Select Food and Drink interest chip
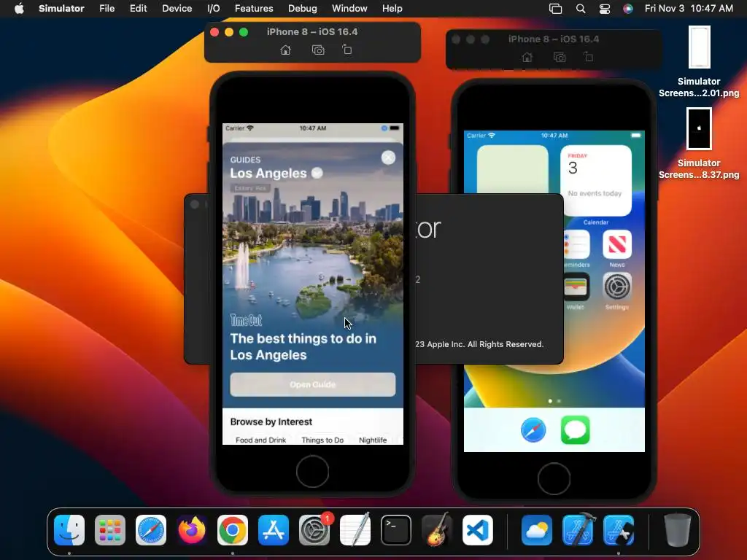The width and height of the screenshot is (747, 560). click(x=260, y=440)
